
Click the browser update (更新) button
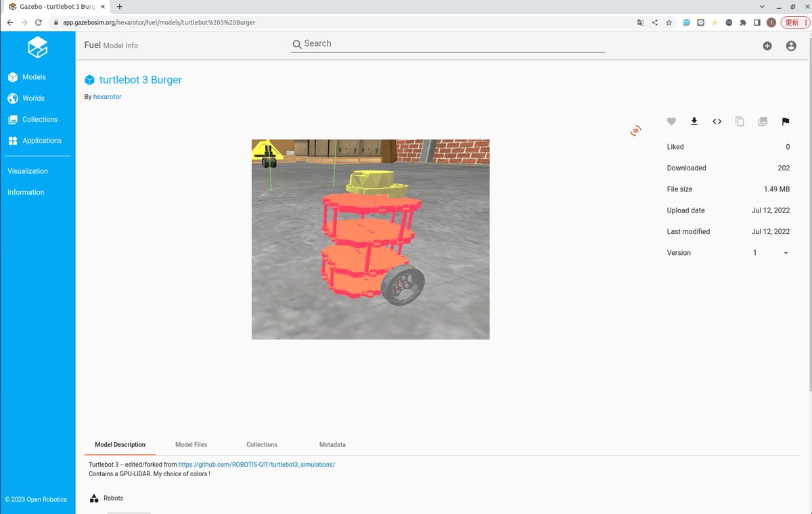tap(794, 22)
